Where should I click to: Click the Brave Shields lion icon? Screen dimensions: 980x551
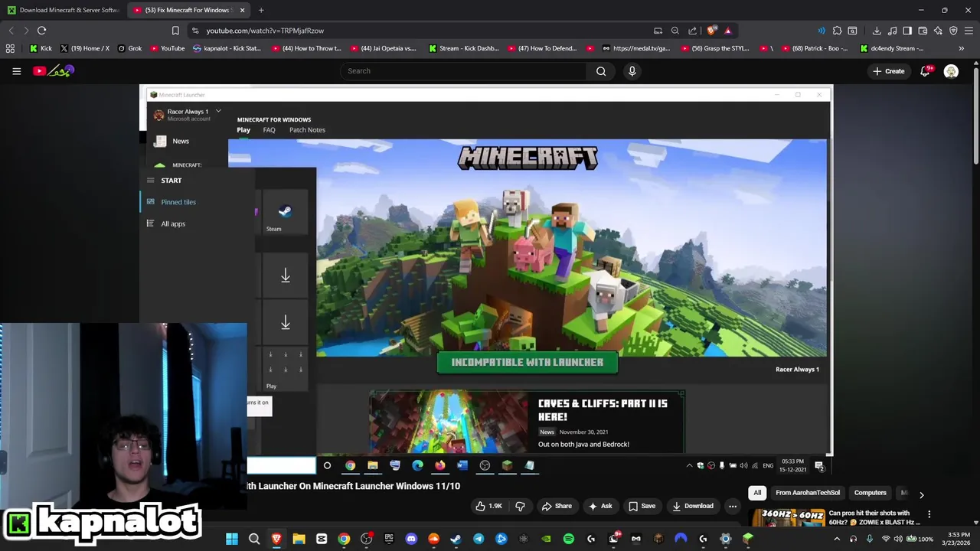coord(712,31)
